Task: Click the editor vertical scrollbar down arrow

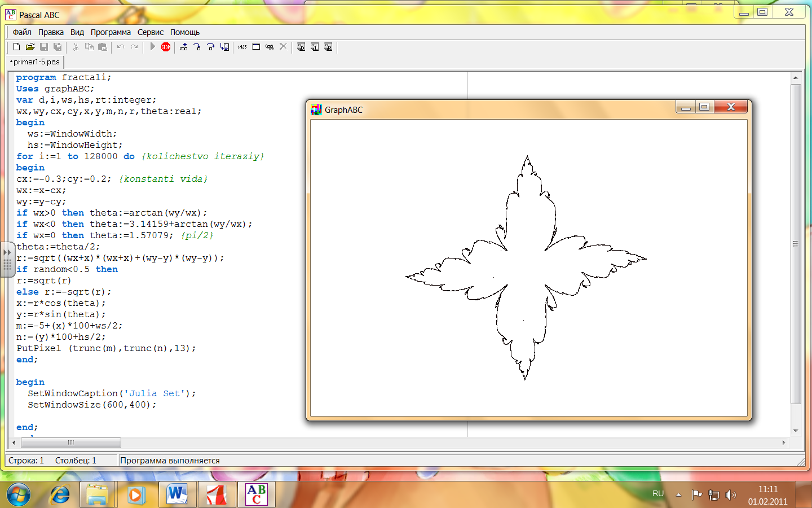Action: tap(796, 431)
